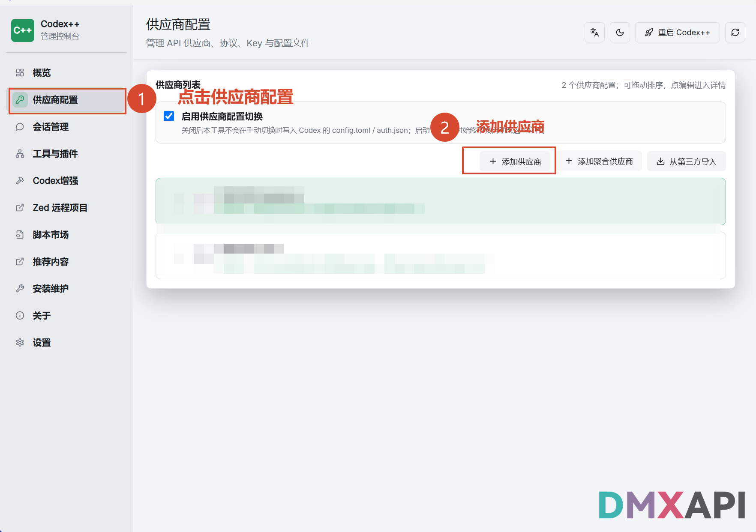Click the 概览 grid icon
756x532 pixels.
point(20,73)
